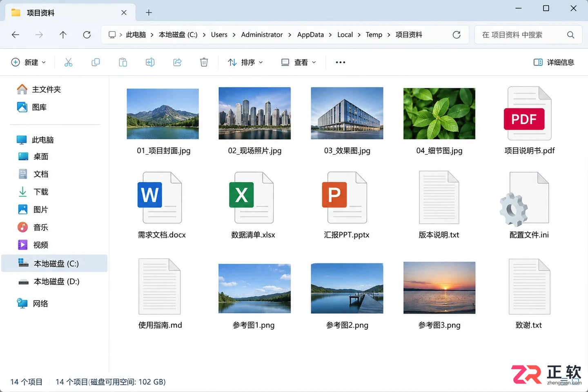Click the PC monitor icon in address bar
Viewport: 588px width, 392px height.
click(x=112, y=35)
